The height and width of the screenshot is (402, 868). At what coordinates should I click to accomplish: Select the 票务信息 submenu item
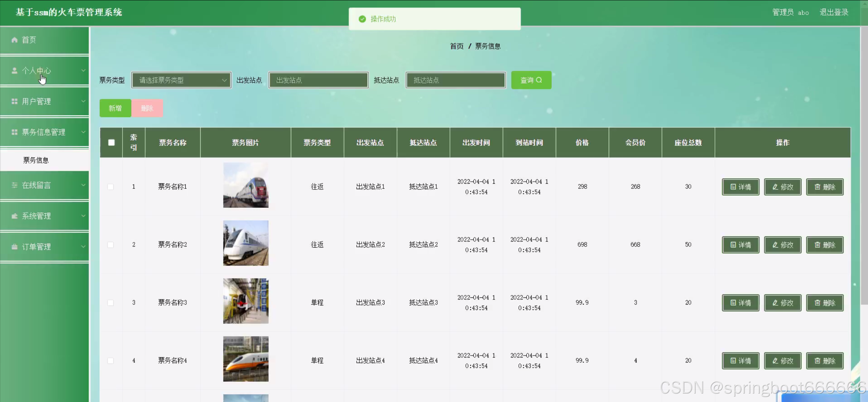44,160
